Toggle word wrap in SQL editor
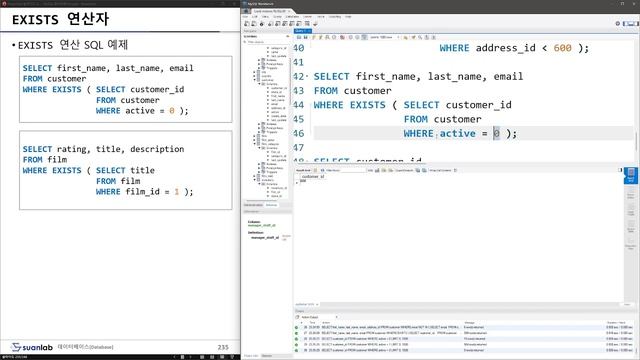 pos(433,37)
